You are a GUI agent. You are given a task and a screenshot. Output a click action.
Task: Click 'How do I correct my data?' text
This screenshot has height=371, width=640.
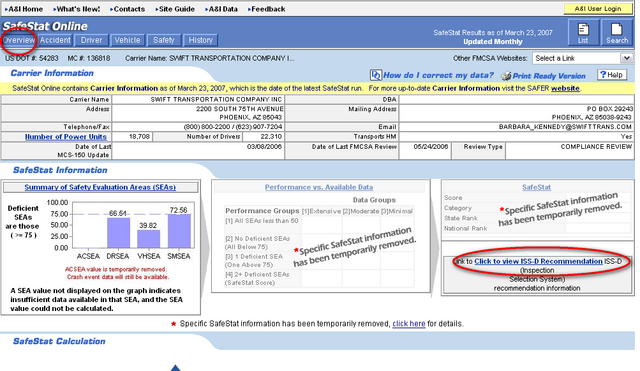(x=438, y=75)
